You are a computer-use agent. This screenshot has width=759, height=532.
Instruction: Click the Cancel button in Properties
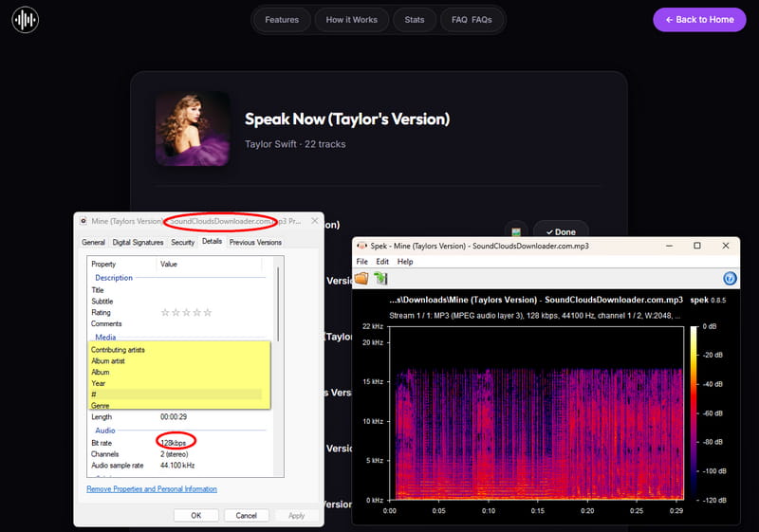(x=247, y=516)
